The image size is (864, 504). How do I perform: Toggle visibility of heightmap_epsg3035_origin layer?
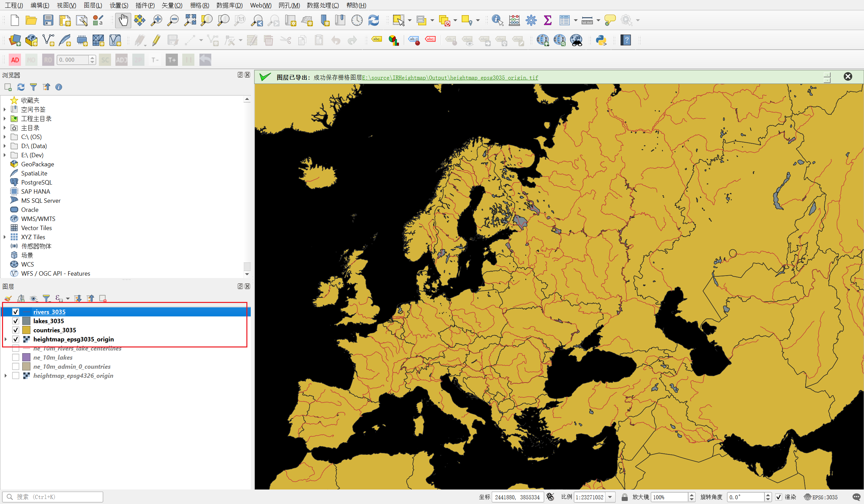point(16,339)
